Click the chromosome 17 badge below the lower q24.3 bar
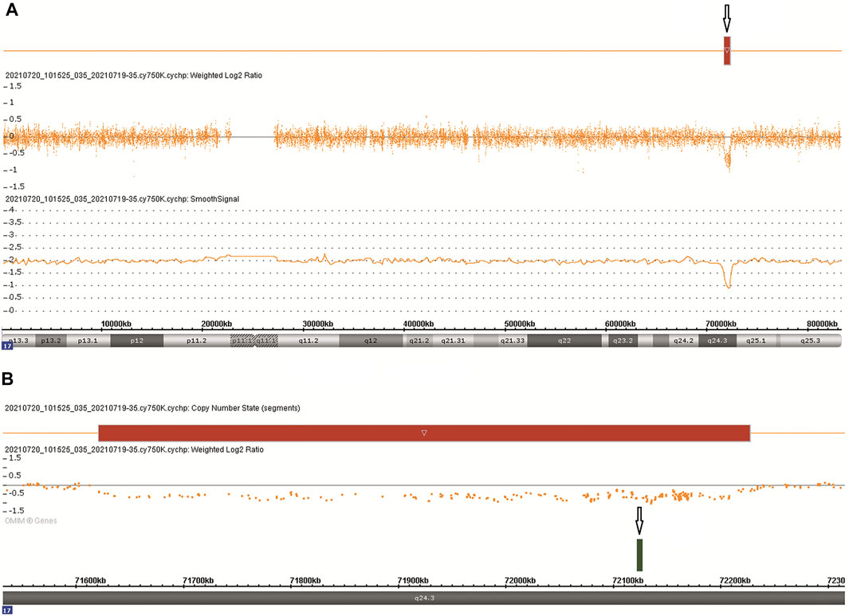Screen dimensions: 849x616 click(x=7, y=610)
